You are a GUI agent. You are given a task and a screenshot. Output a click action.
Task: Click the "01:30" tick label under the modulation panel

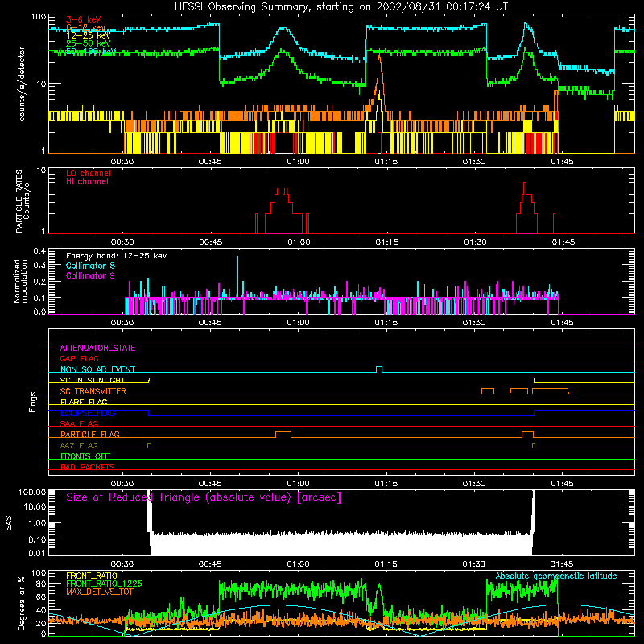(474, 323)
